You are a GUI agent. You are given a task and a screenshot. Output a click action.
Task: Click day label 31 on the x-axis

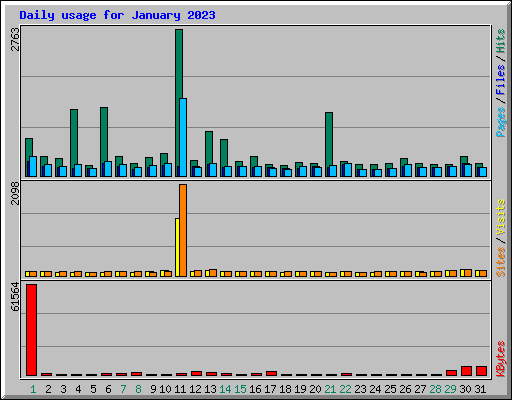(480, 389)
